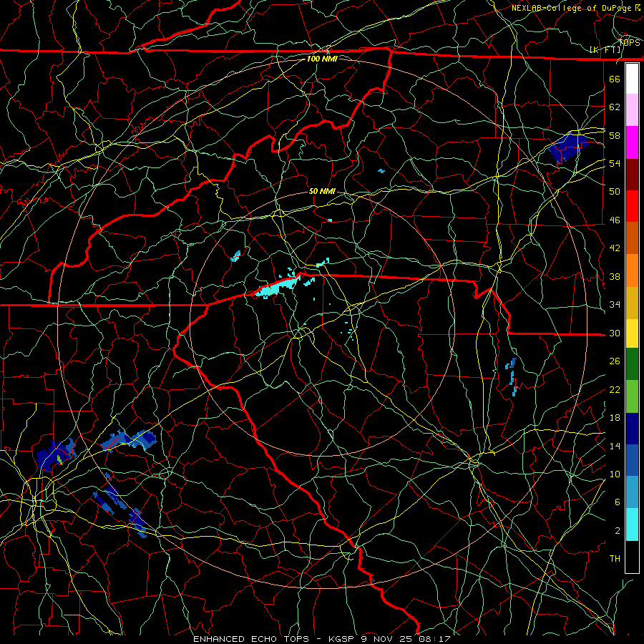This screenshot has width=644, height=644.
Task: Click the '62' legend value
Action: point(615,107)
